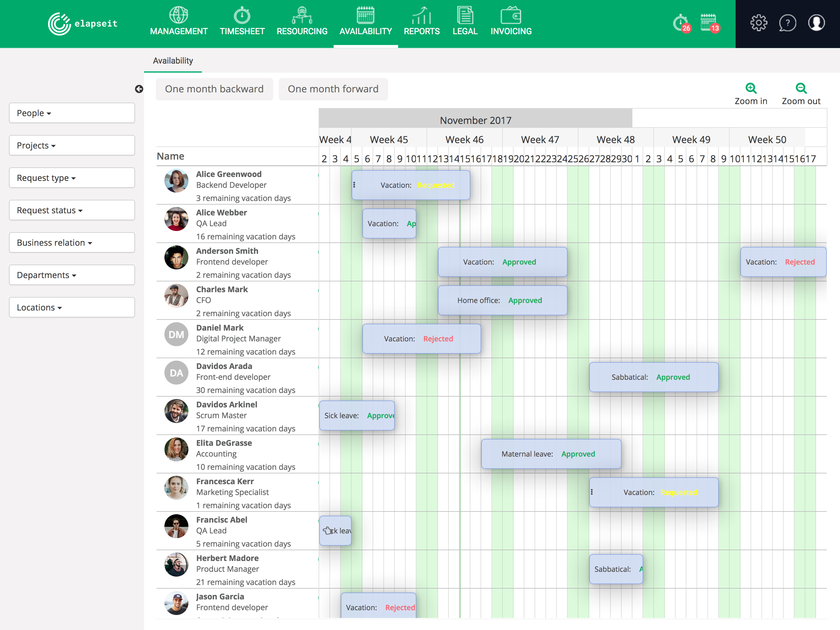Open Davidos Arada's Sabbatical block
This screenshot has width=840, height=630.
pos(653,377)
